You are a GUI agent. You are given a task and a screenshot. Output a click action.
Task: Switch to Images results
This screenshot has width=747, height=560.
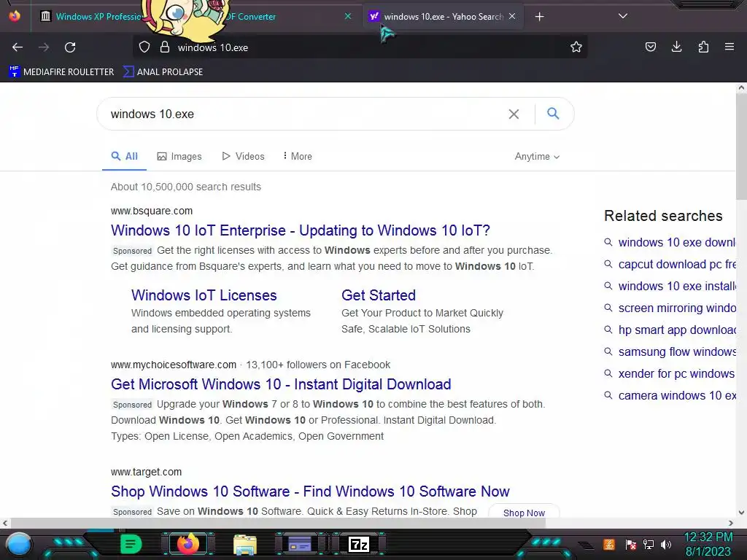[x=179, y=156]
